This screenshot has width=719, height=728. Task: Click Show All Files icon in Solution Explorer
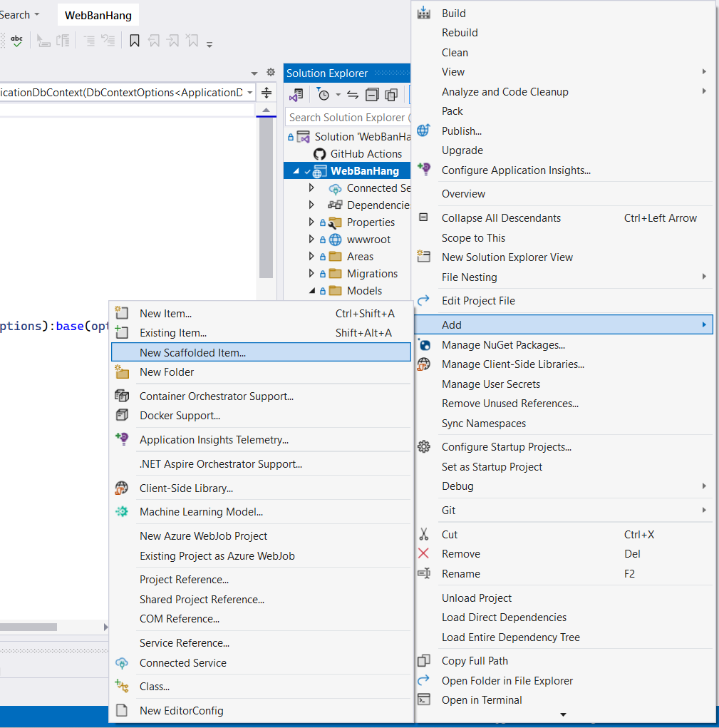click(391, 95)
